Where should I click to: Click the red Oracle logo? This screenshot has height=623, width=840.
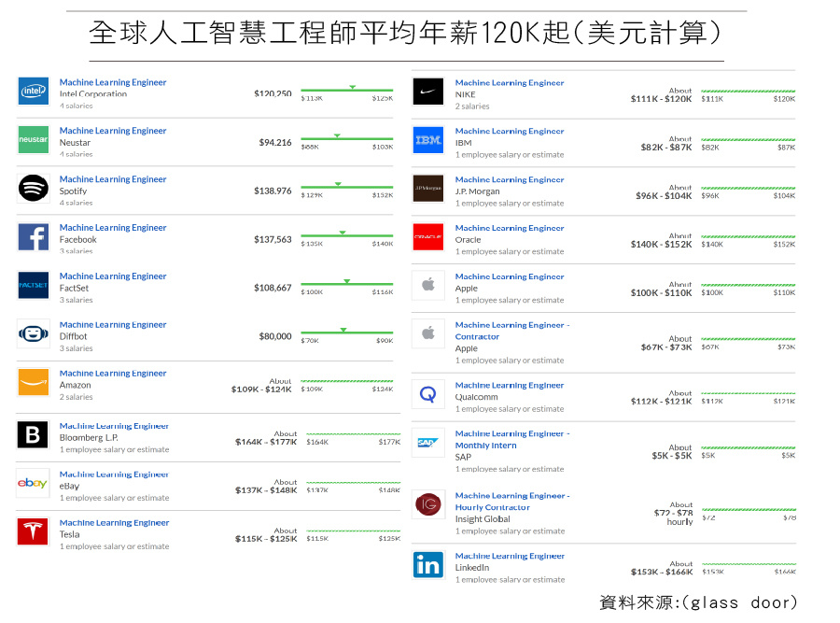[428, 237]
